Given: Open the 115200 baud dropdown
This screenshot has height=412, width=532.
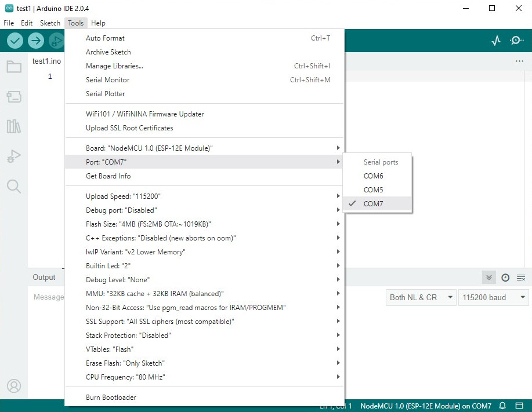Looking at the screenshot, I should click(x=493, y=297).
